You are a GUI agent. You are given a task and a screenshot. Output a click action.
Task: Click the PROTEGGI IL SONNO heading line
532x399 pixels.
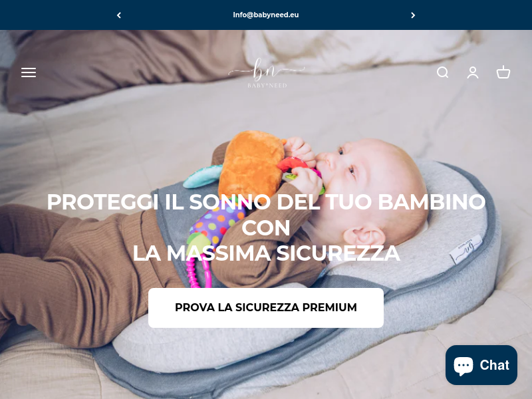(265, 202)
